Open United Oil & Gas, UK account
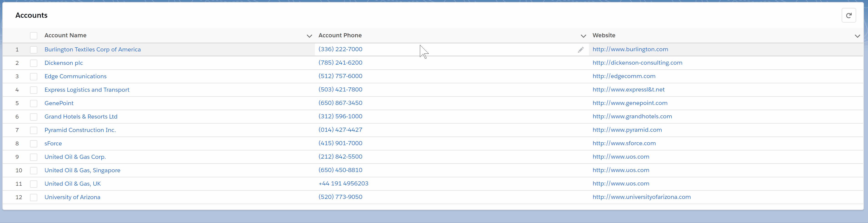The width and height of the screenshot is (868, 223). tap(73, 184)
